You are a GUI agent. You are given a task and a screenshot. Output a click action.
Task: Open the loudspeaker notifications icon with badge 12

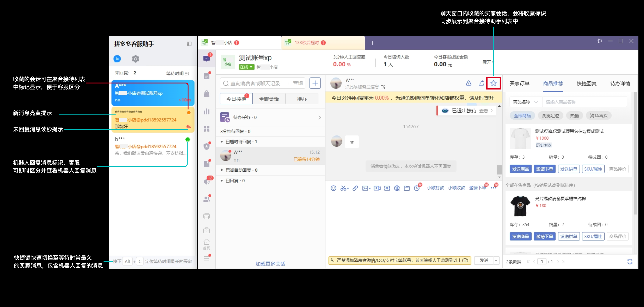[x=207, y=181]
